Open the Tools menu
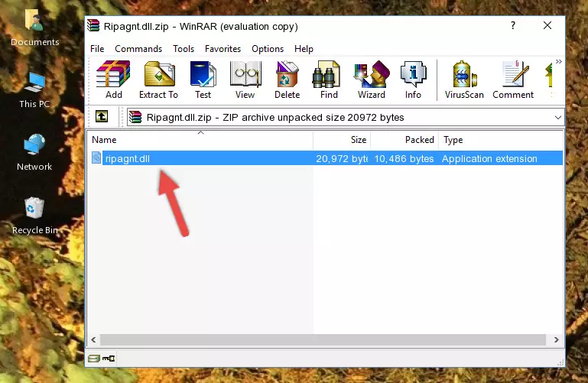The width and height of the screenshot is (588, 383). tap(184, 49)
